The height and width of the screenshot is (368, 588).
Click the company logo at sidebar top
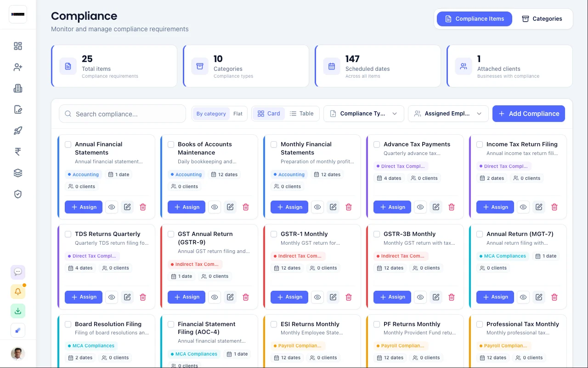18,14
